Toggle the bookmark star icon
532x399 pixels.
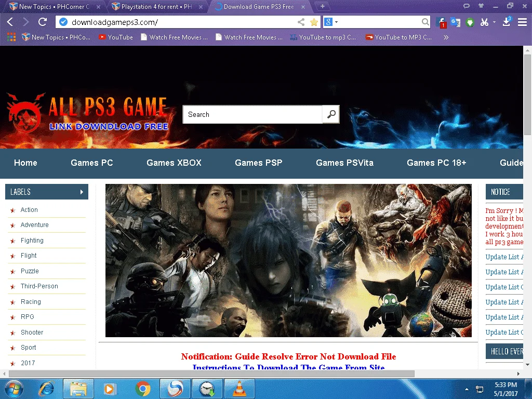click(314, 22)
